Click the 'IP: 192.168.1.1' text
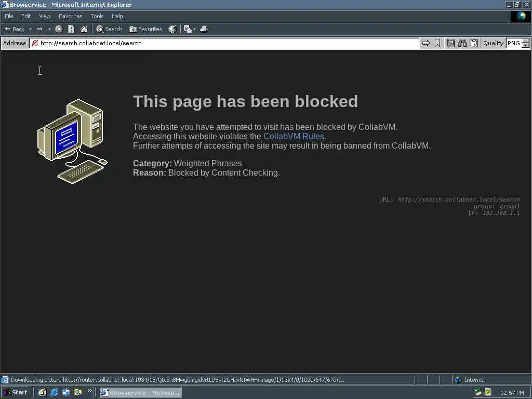Image resolution: width=532 pixels, height=399 pixels. [x=494, y=213]
